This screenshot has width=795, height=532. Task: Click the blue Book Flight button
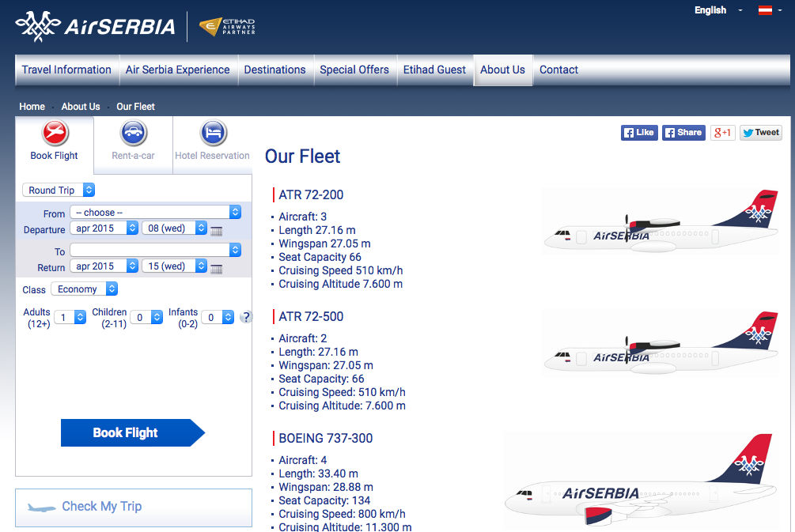tap(133, 432)
